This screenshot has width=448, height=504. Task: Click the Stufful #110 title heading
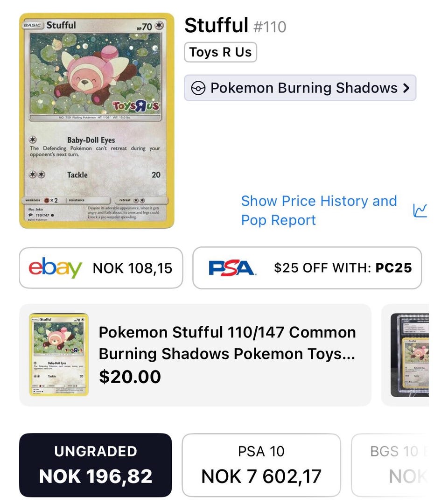point(235,26)
